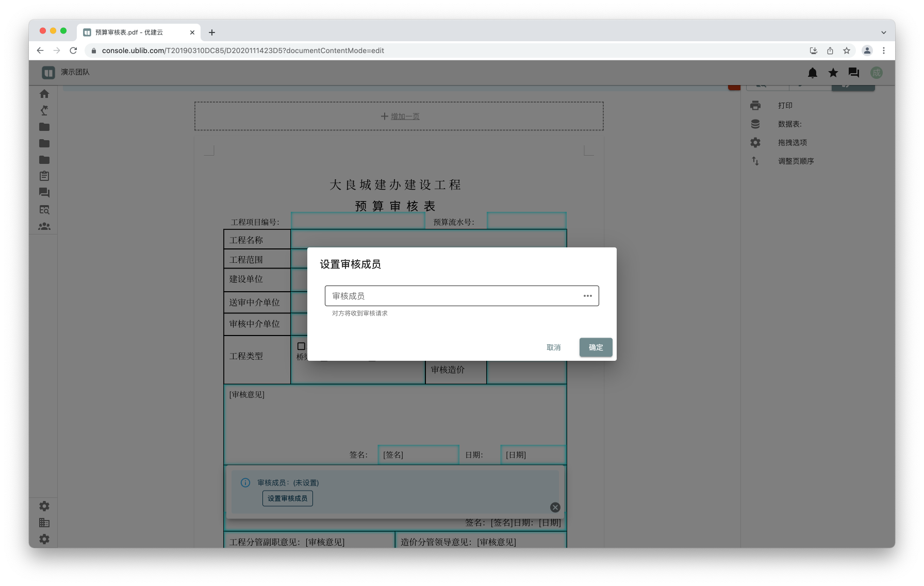This screenshot has width=924, height=586.
Task: Open favorites via the star icon
Action: click(x=833, y=73)
